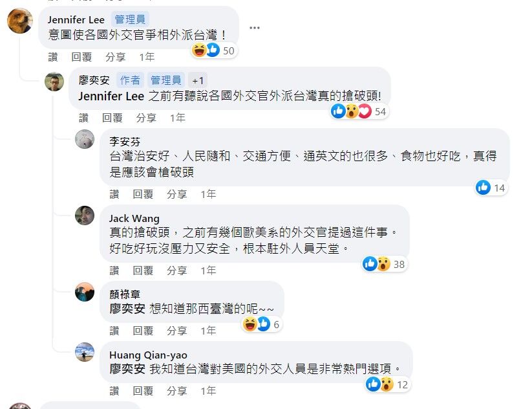Like Jennifer Lee's comment with 讚
Viewport: 532px width, 409px height.
coord(53,57)
